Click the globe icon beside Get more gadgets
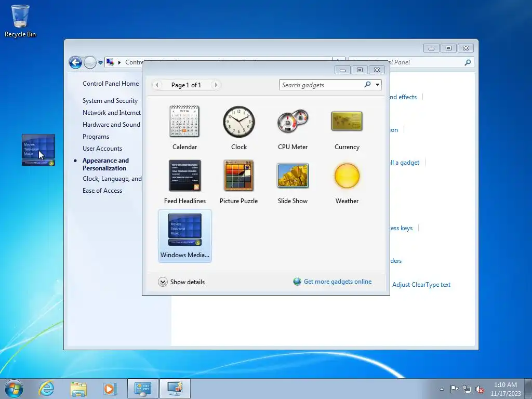The width and height of the screenshot is (532, 399). click(297, 282)
